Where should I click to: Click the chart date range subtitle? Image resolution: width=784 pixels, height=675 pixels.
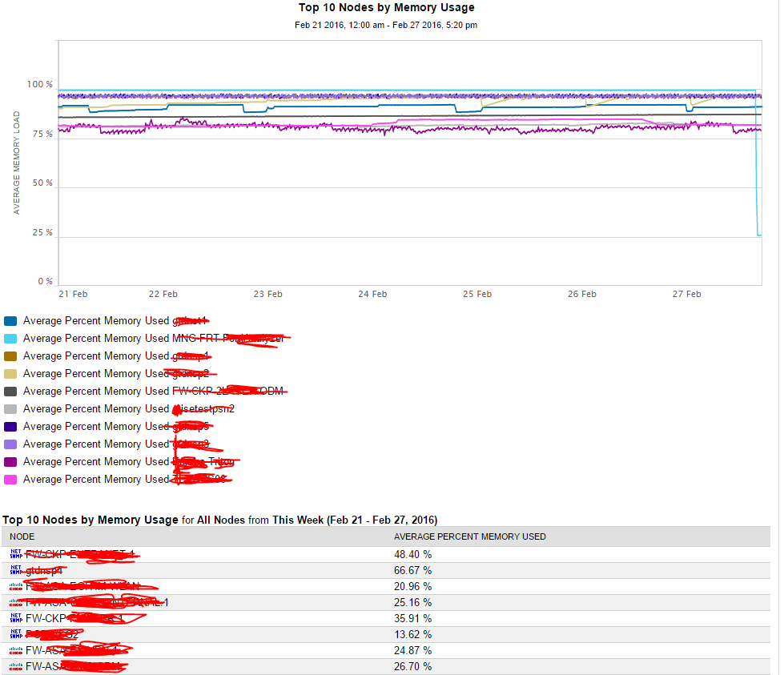(386, 25)
